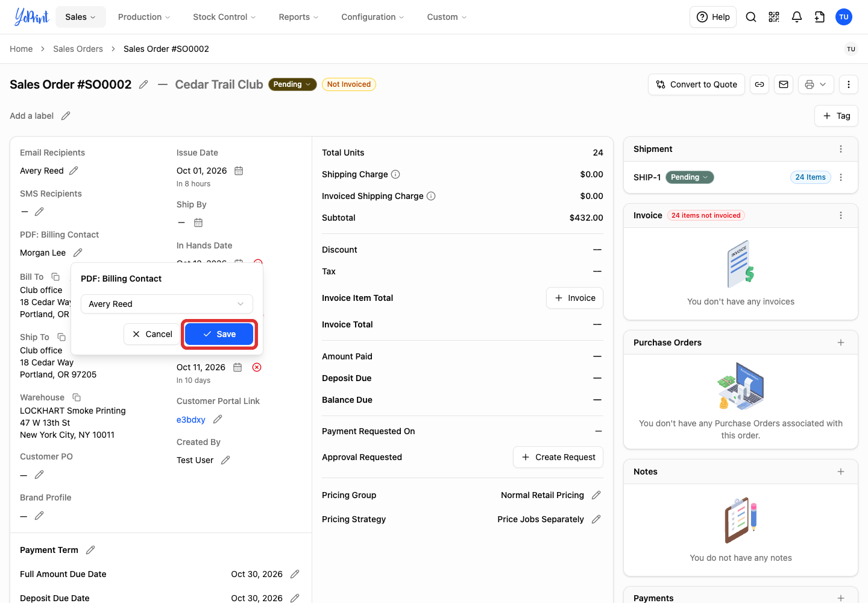Open notifications bell icon
The width and height of the screenshot is (868, 603).
click(797, 17)
